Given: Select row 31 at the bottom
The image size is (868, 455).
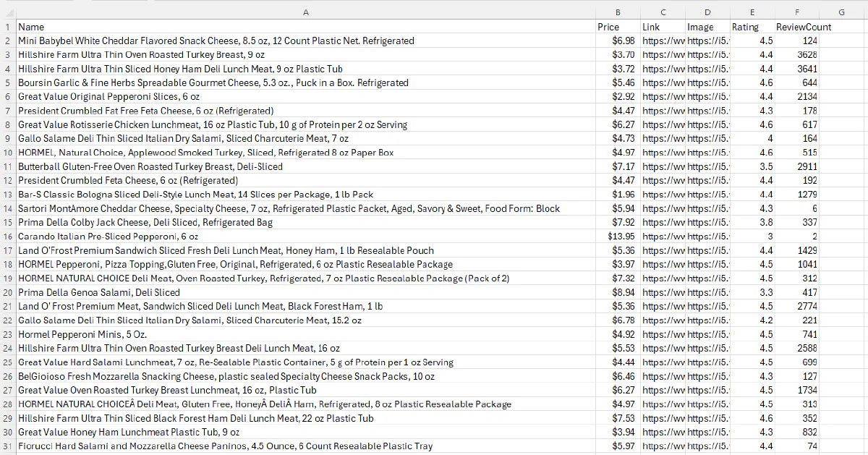Looking at the screenshot, I should pyautogui.click(x=7, y=446).
